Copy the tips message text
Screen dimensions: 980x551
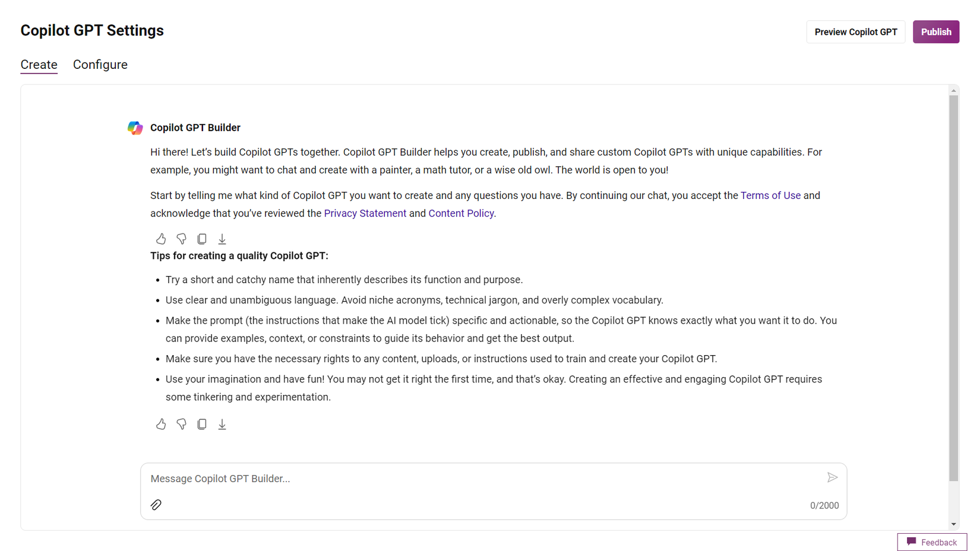tap(202, 424)
